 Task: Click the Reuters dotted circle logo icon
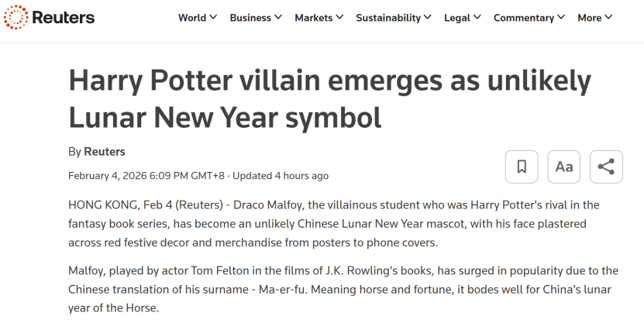pos(15,17)
